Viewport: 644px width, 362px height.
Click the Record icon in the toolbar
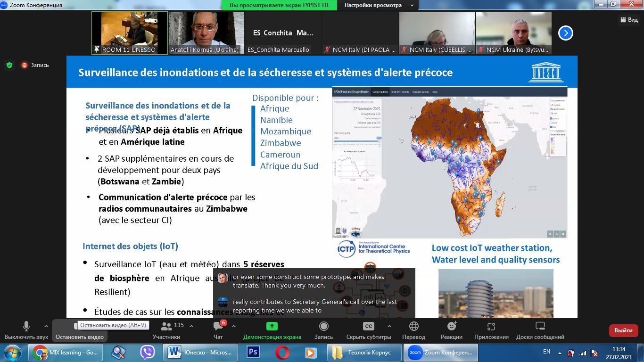(323, 327)
